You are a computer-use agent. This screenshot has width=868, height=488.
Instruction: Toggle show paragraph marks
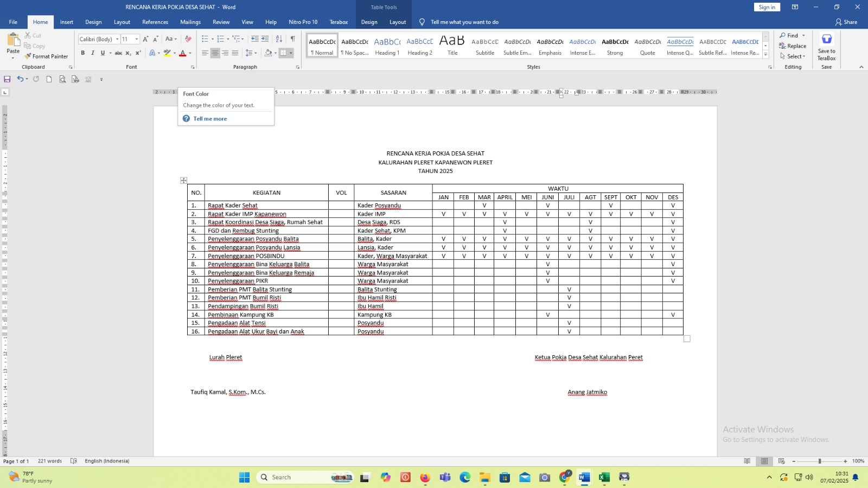pyautogui.click(x=293, y=39)
